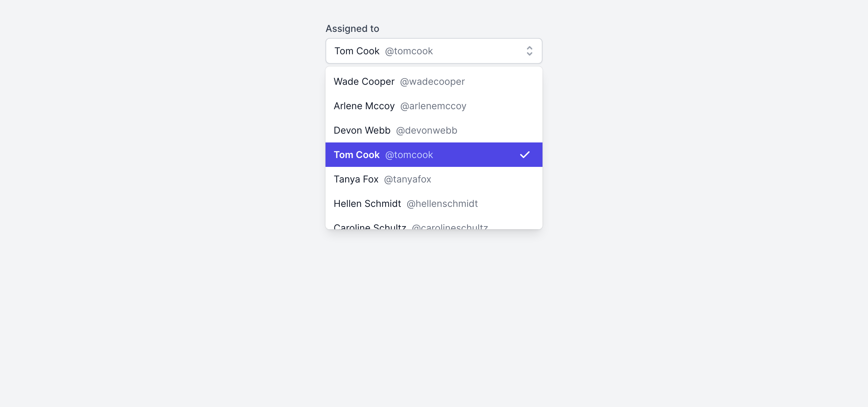Select the highlighted Tom Cook option

(356, 155)
